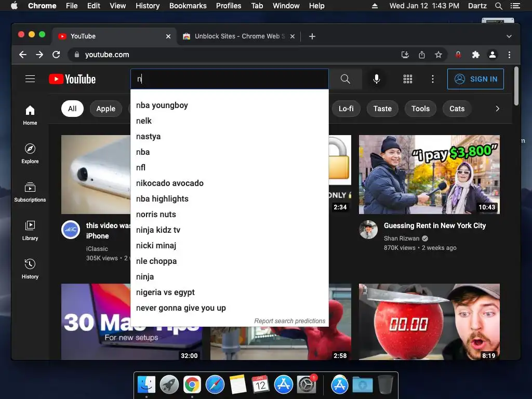
Task: Open Chrome extensions puzzle icon
Action: pos(476,55)
